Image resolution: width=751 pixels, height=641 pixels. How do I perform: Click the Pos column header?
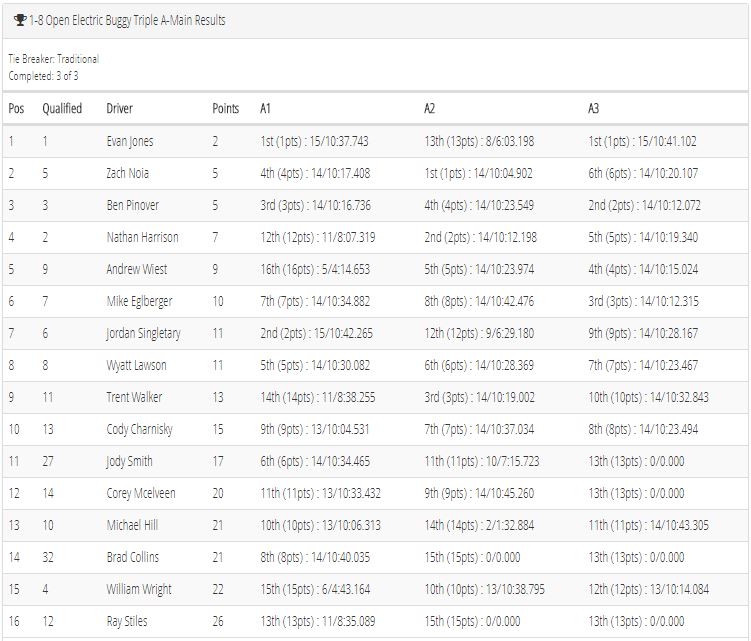pos(16,108)
